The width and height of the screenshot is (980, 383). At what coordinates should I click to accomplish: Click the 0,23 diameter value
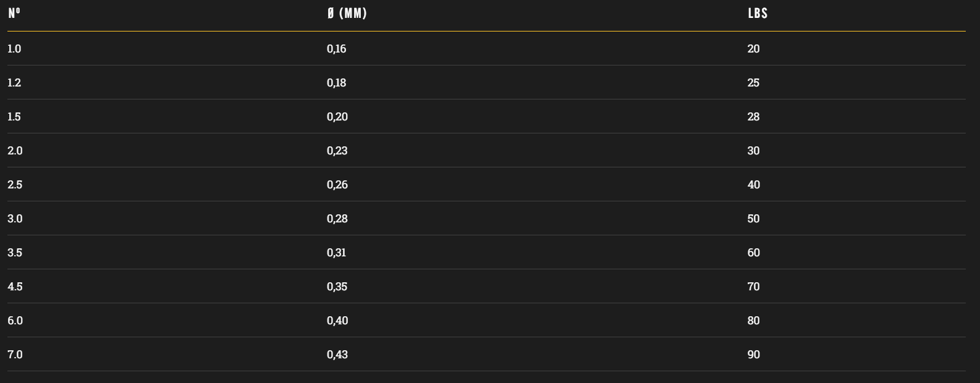pos(337,151)
